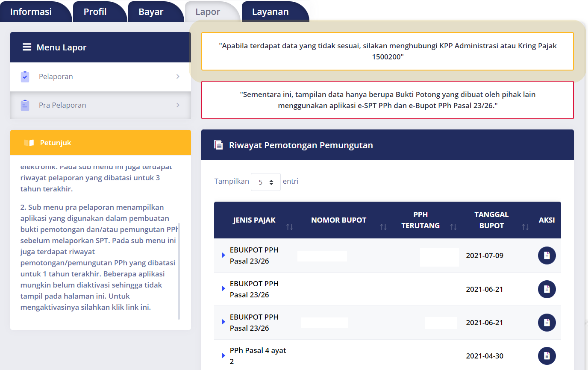Sort by PPH Terutang column arrows
Image resolution: width=588 pixels, height=370 pixels.
coord(453,227)
